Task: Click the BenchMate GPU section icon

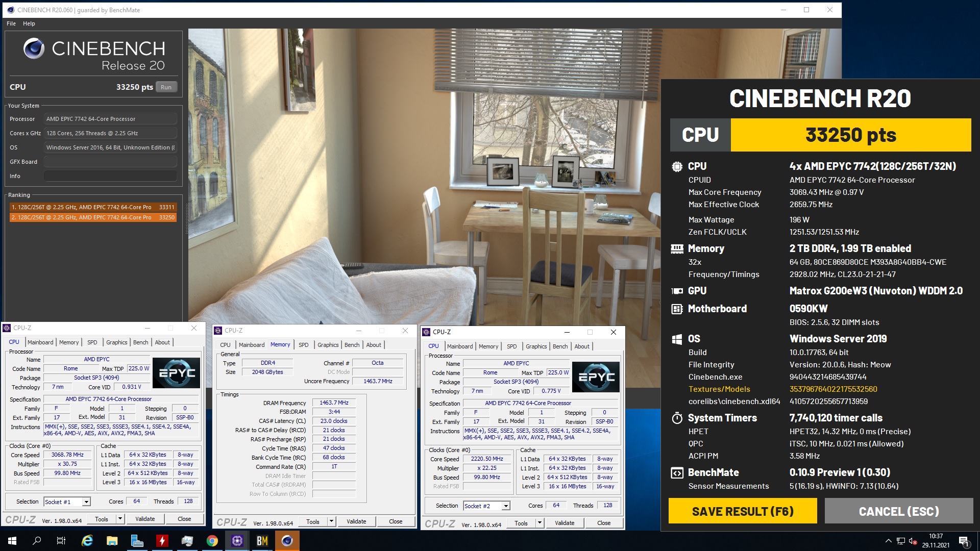Action: click(677, 291)
